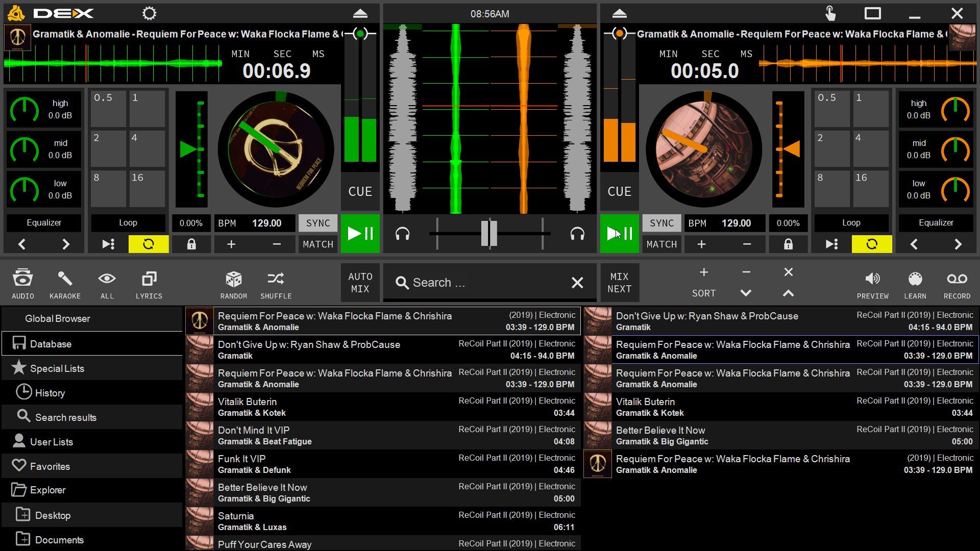This screenshot has width=980, height=551.
Task: Expand Special Lists in browser
Action: (92, 368)
